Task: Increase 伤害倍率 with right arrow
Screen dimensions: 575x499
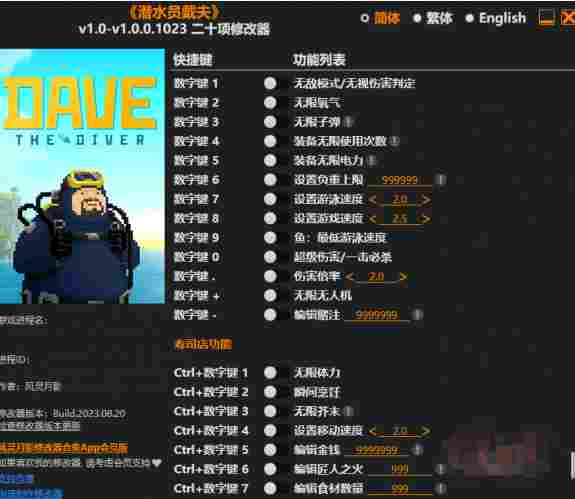Action: [x=403, y=276]
